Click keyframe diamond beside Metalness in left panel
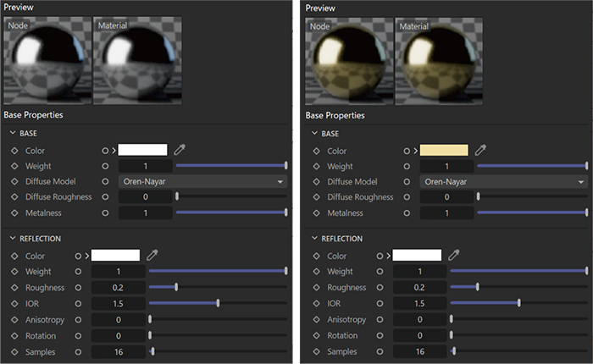593x364 pixels. [14, 213]
